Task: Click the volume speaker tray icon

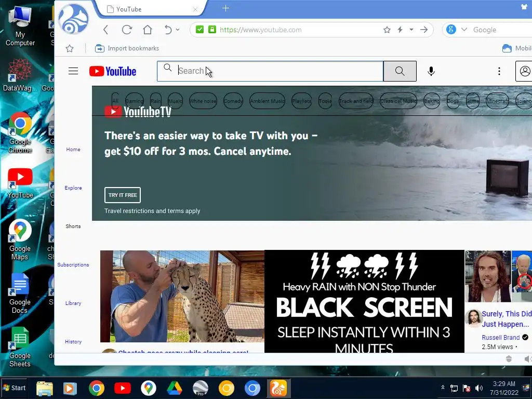Action: [x=478, y=388]
